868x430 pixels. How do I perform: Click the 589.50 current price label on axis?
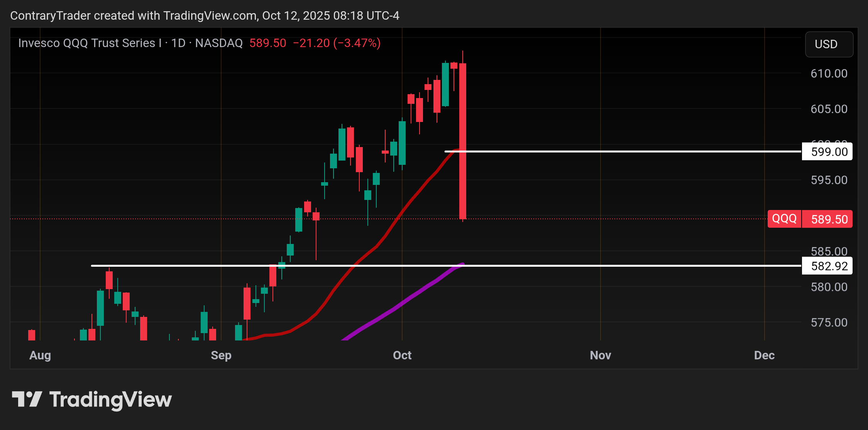(x=827, y=219)
